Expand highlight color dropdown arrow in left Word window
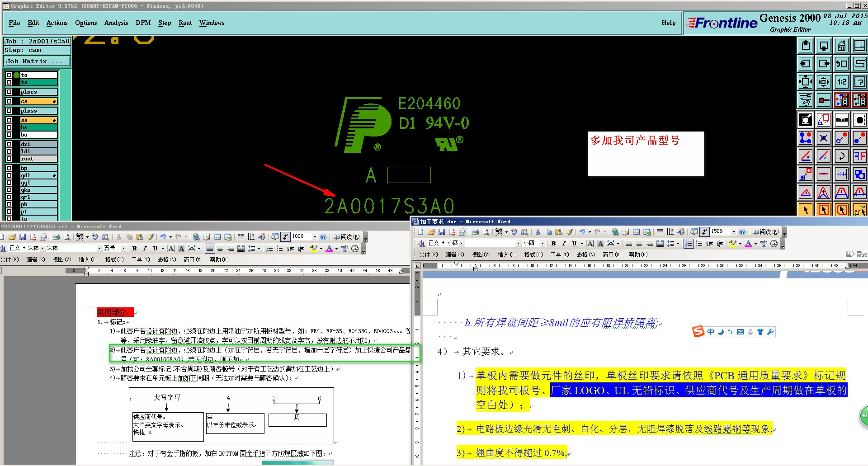Viewport: 868px width, 466px height. coord(321,248)
